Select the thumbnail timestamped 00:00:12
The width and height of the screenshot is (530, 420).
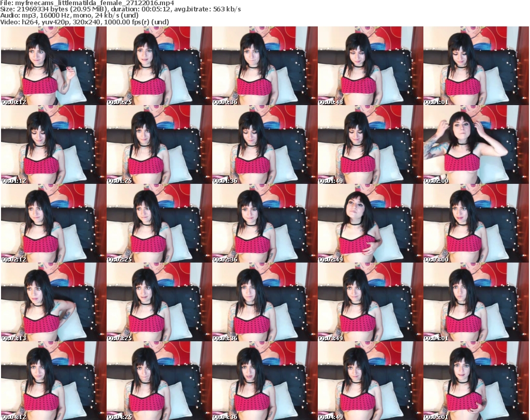53,66
